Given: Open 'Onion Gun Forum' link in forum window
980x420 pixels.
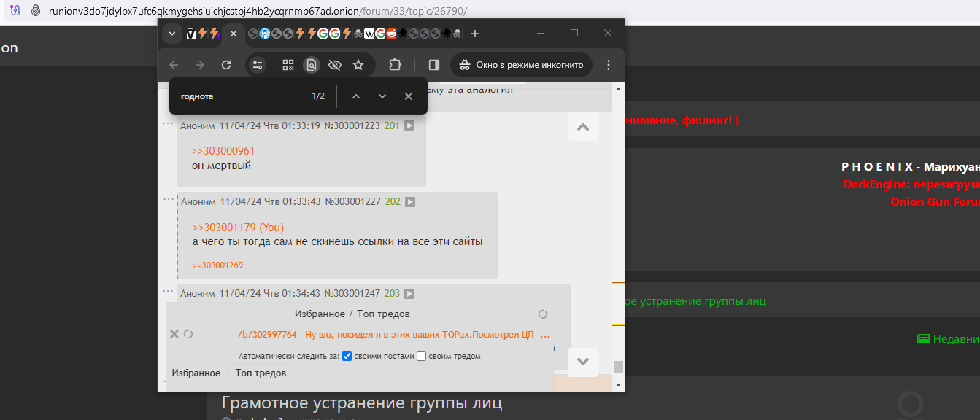Looking at the screenshot, I should pyautogui.click(x=935, y=201).
